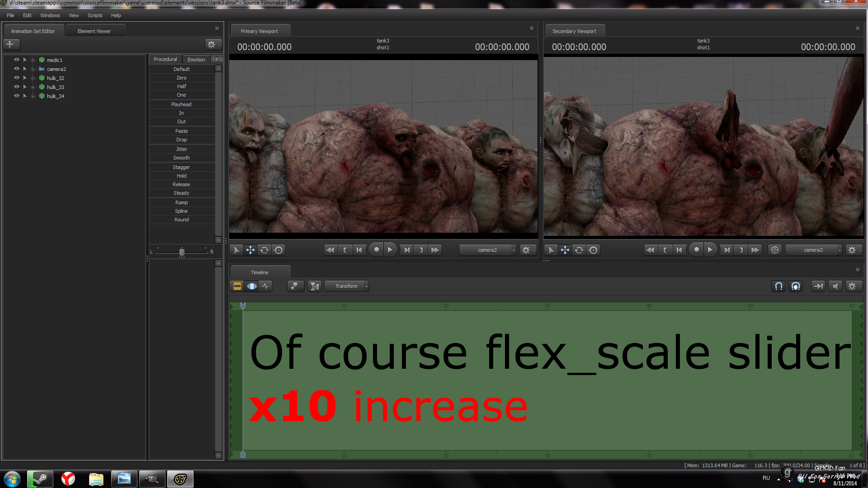Open the Windows menu
The height and width of the screenshot is (488, 868).
pos(50,15)
